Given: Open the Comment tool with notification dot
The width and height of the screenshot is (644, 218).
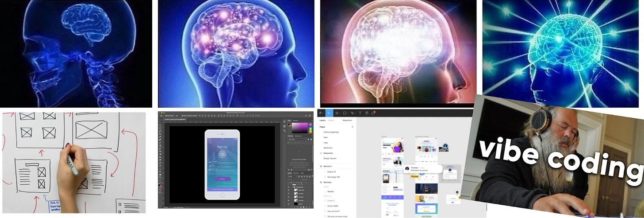Looking at the screenshot, I should click(x=373, y=113).
